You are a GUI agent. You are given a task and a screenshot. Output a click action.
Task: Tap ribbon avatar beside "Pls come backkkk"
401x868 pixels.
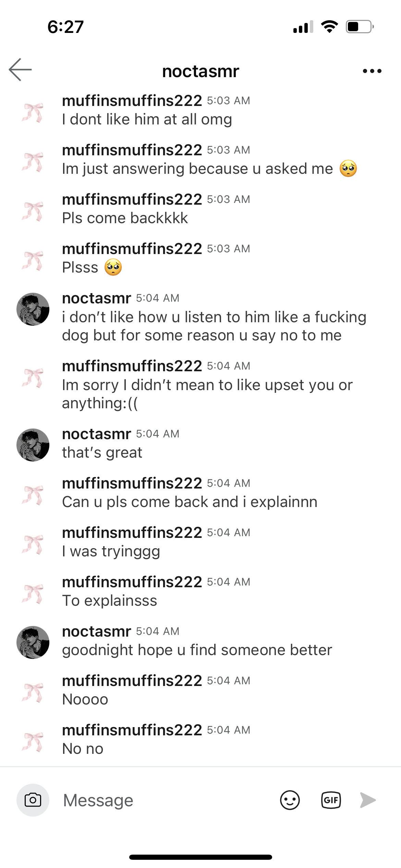click(33, 210)
